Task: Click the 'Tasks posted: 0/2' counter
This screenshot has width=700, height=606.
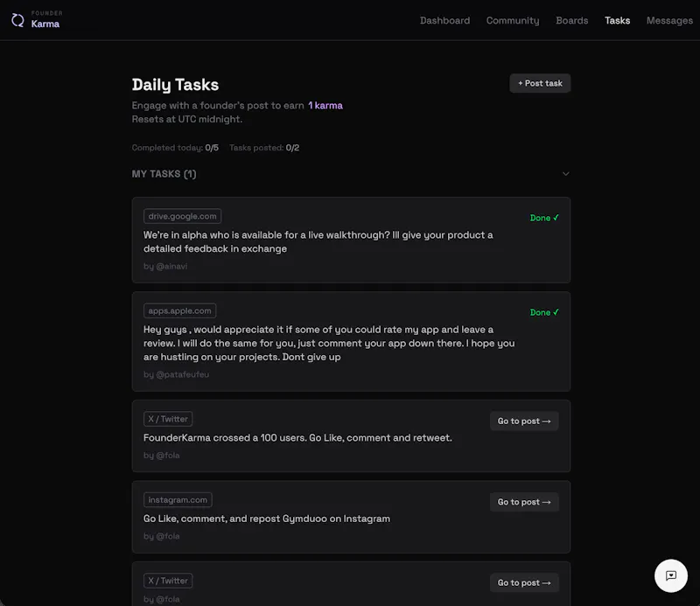Action: [x=264, y=148]
